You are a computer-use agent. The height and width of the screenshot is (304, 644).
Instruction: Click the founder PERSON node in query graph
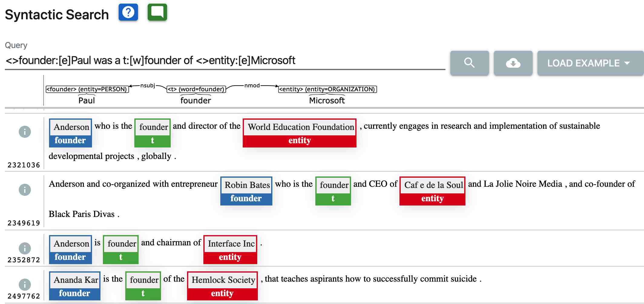87,89
